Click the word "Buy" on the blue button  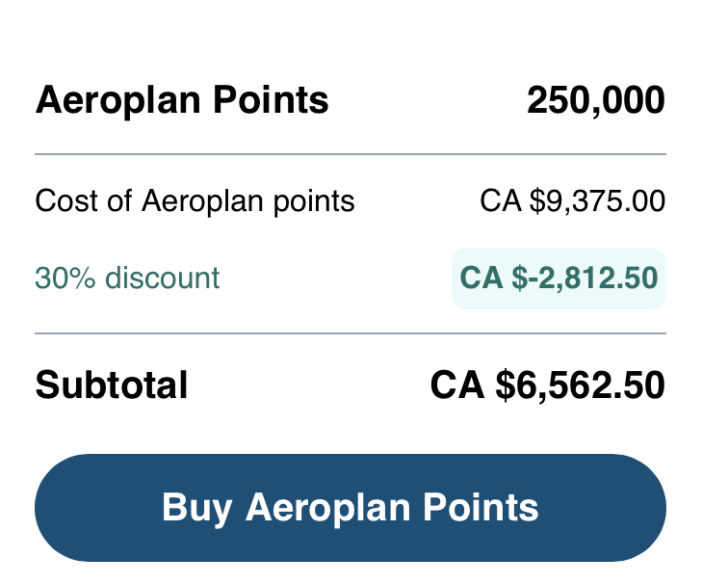pyautogui.click(x=198, y=508)
